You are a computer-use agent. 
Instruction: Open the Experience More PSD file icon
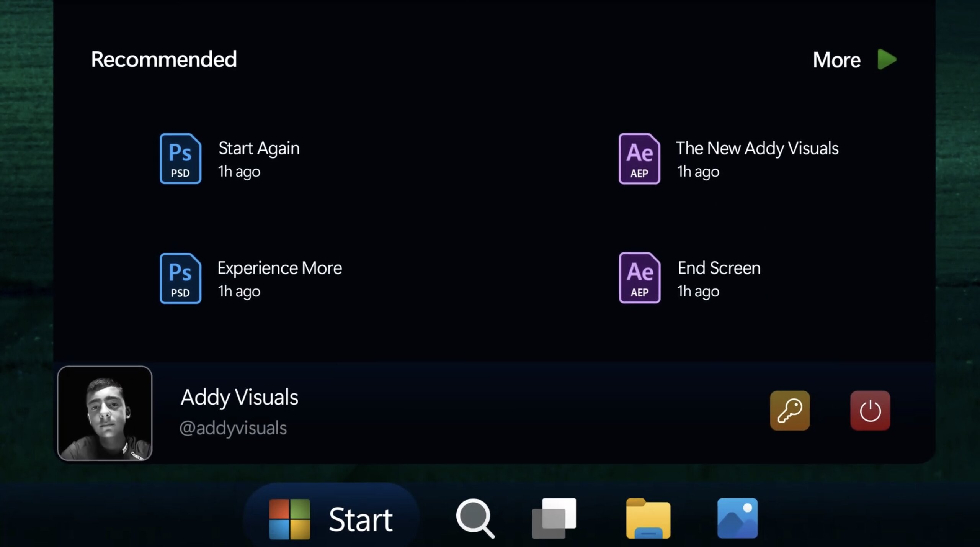pos(180,278)
